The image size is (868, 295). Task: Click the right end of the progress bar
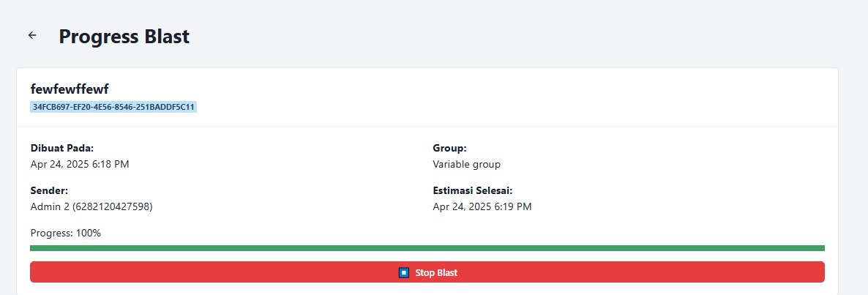click(821, 248)
